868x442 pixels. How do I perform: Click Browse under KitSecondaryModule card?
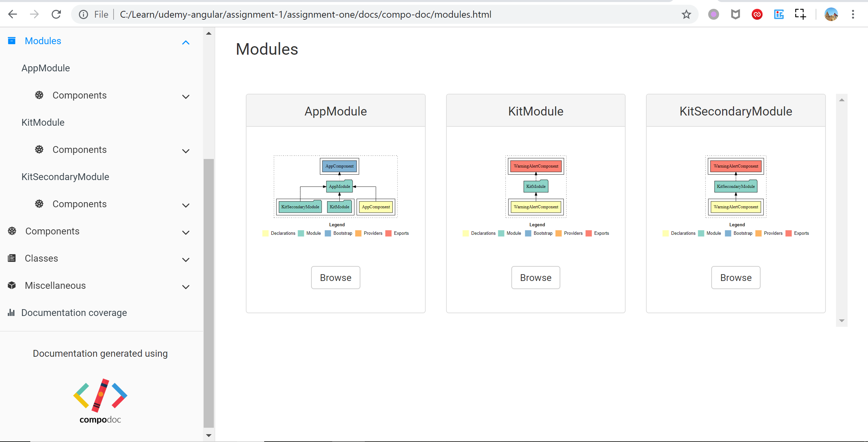[735, 278]
